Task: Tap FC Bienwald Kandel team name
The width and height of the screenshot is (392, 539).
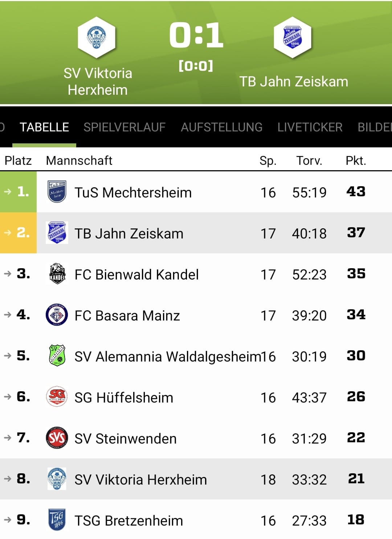Action: click(136, 274)
